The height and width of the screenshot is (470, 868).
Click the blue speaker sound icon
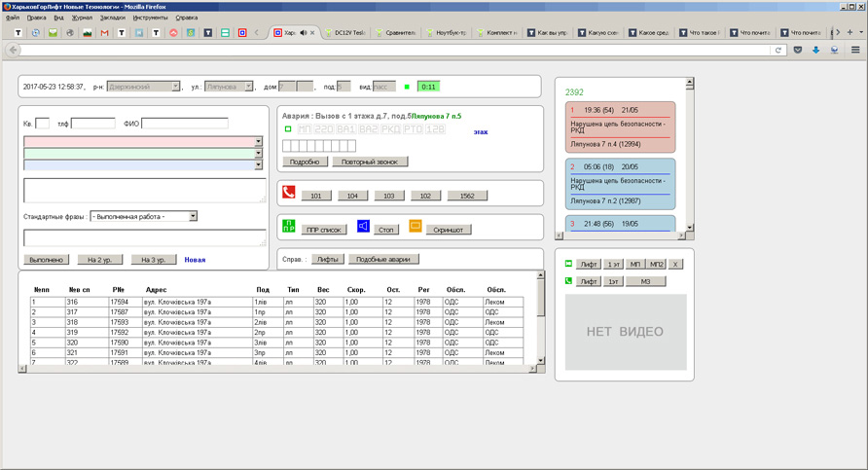[x=363, y=228]
